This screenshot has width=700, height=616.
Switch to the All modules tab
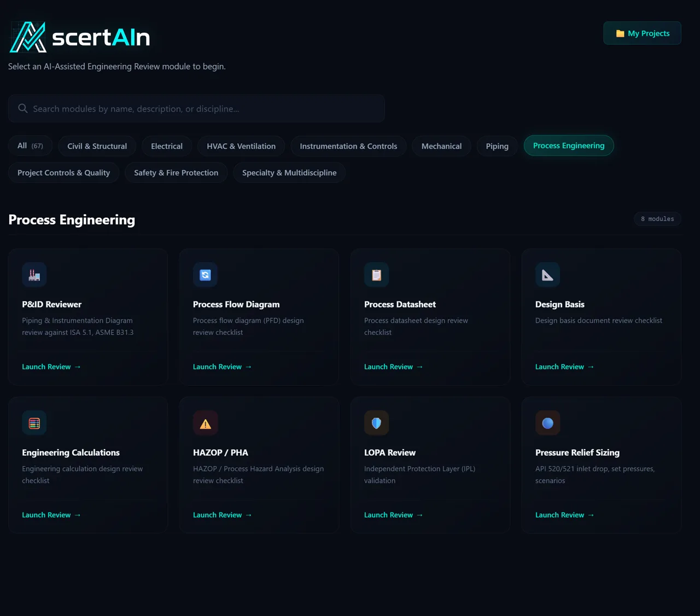coord(30,146)
